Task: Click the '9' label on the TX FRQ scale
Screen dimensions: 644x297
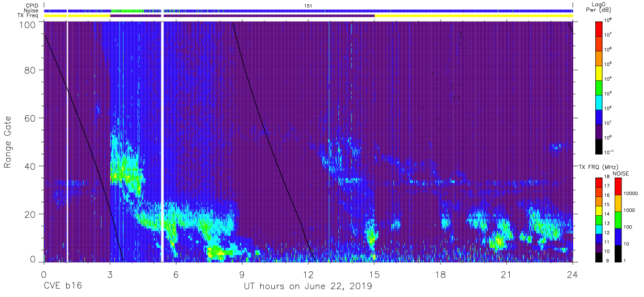Action: pyautogui.click(x=606, y=260)
